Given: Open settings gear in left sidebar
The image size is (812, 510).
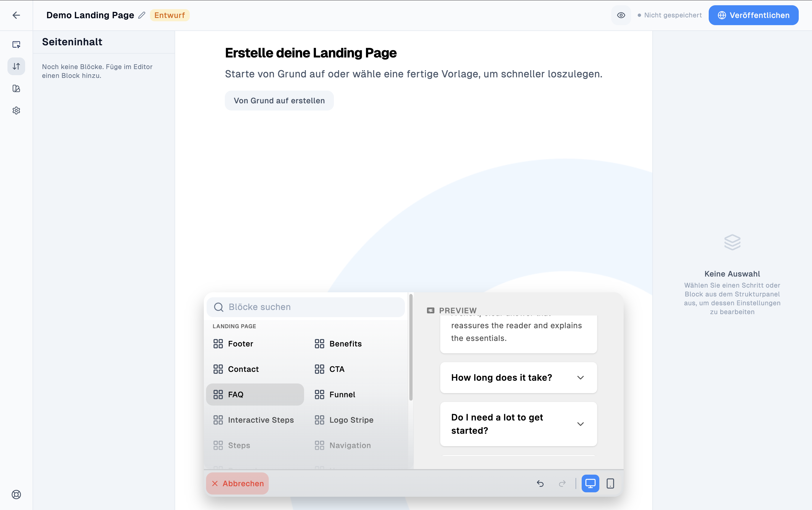Looking at the screenshot, I should 16,111.
